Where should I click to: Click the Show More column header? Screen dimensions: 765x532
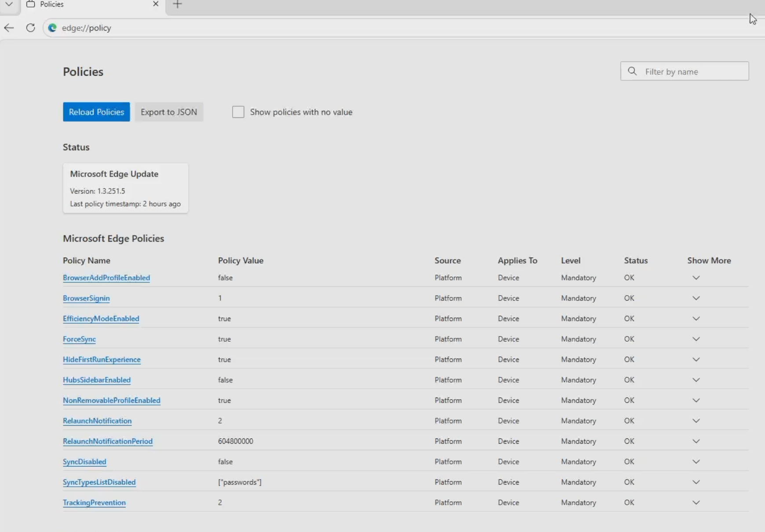pos(709,261)
